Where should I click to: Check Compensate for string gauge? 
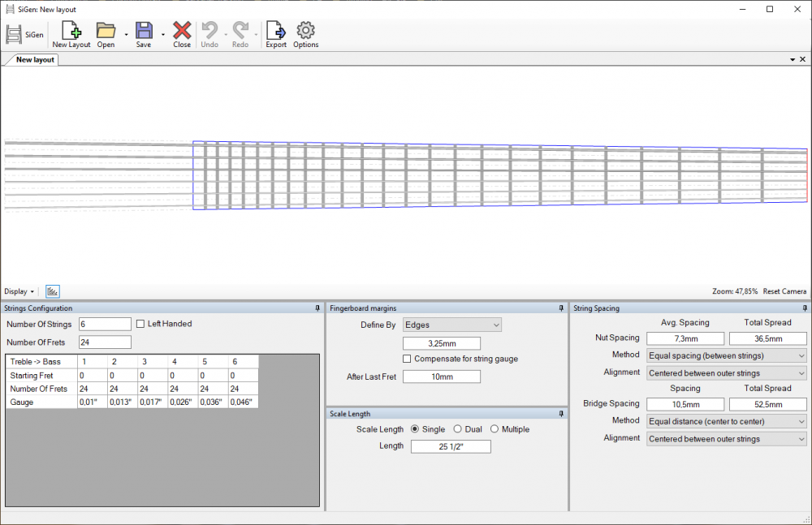tap(407, 358)
